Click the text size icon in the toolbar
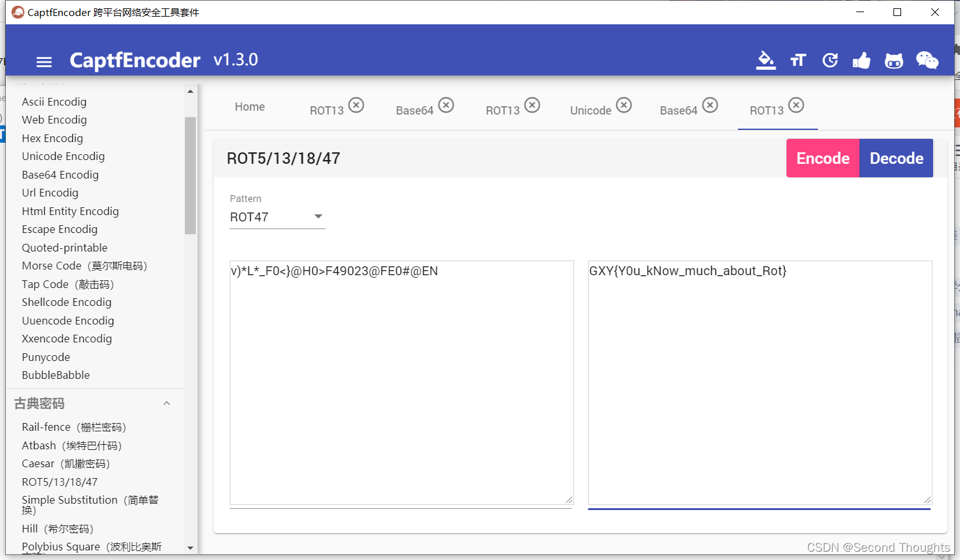The height and width of the screenshot is (560, 960). point(798,60)
